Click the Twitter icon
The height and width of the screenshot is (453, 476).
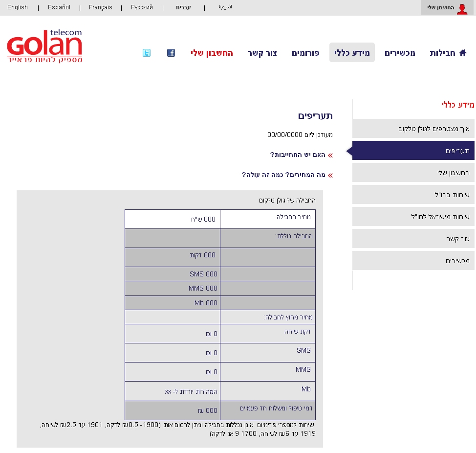tap(147, 53)
